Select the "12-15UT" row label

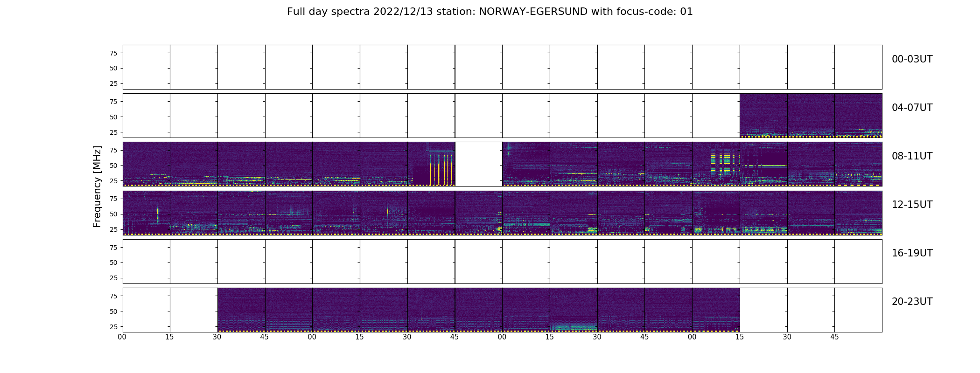(912, 205)
